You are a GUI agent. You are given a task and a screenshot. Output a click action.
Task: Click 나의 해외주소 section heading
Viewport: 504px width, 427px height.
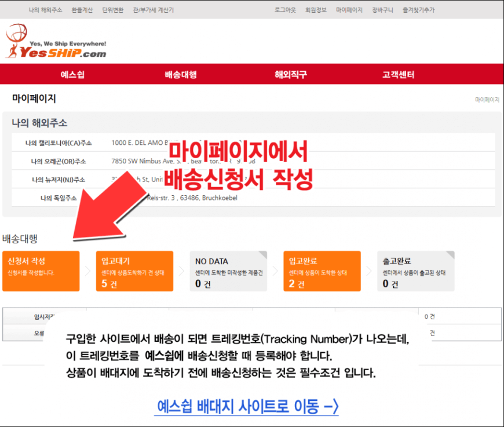click(x=39, y=123)
